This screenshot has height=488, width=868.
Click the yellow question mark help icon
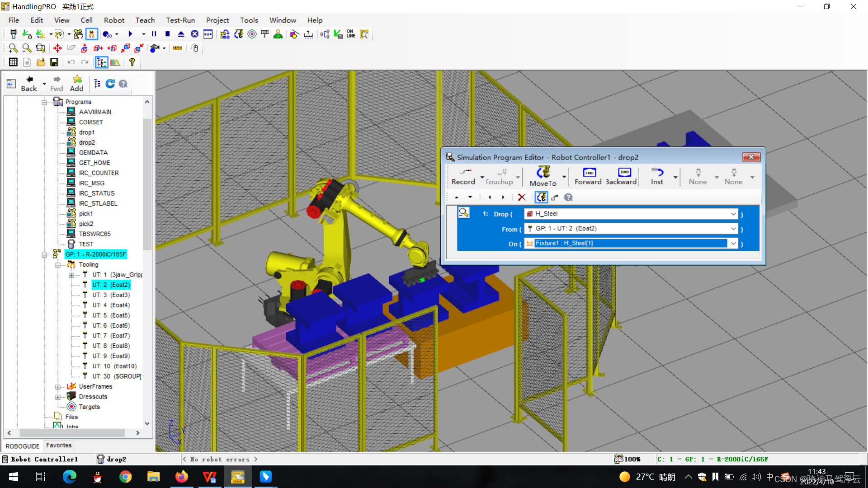point(132,62)
